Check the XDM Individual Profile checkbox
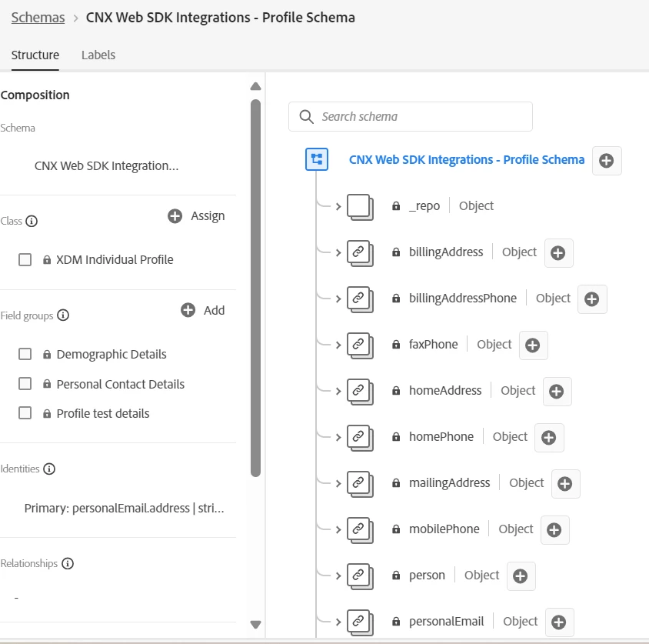Viewport: 649px width, 644px height. click(25, 260)
